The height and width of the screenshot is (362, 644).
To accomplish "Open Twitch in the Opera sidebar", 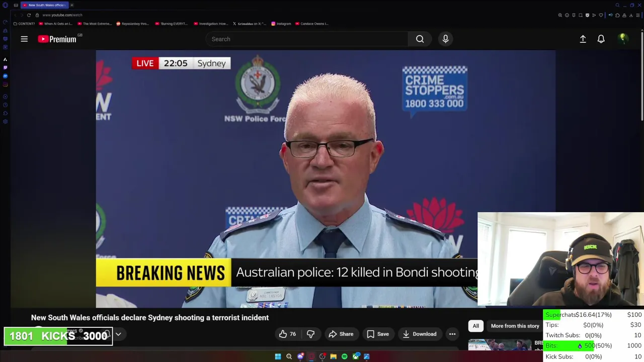I will (5, 67).
